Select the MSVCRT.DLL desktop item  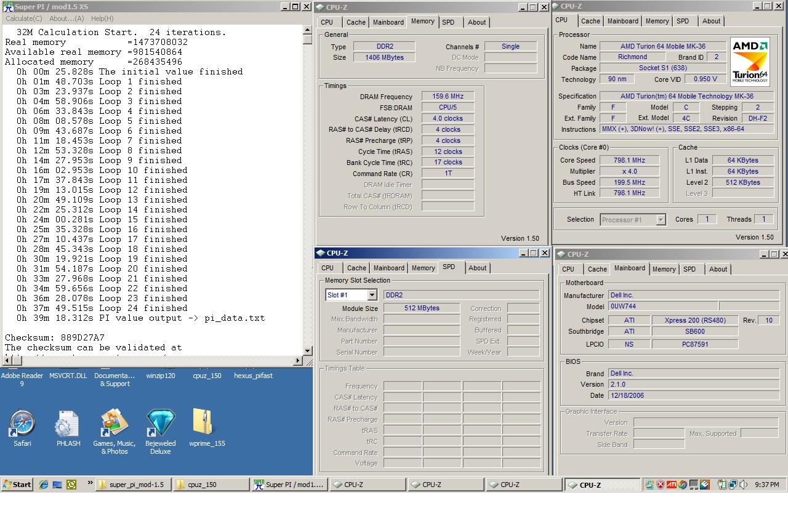point(68,376)
